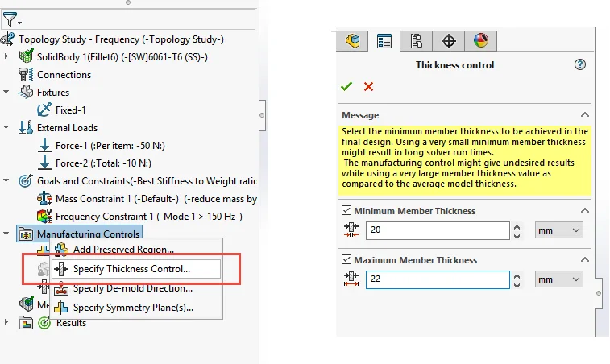Switch to the PropertyManager list tab

[384, 41]
